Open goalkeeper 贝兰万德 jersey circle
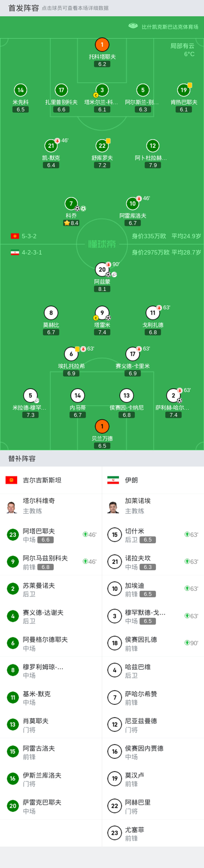 102,426
